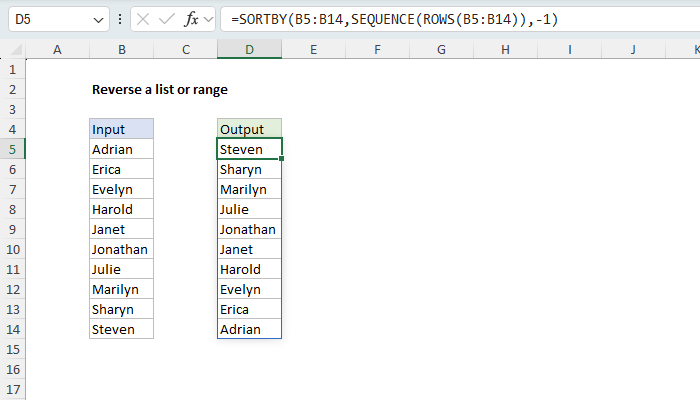Select column H header

(505, 50)
